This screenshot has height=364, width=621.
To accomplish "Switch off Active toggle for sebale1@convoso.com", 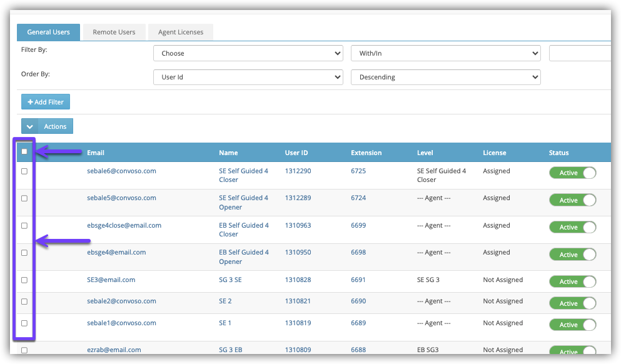I will (x=572, y=325).
